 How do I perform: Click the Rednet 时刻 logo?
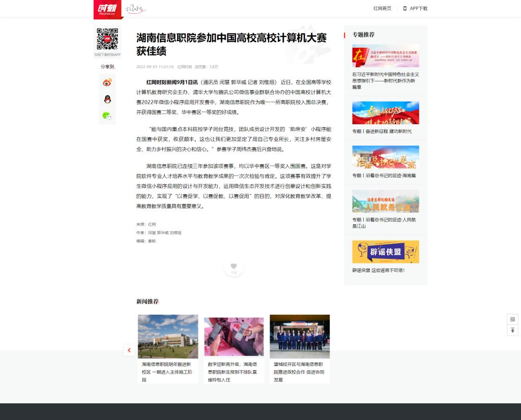(x=107, y=9)
